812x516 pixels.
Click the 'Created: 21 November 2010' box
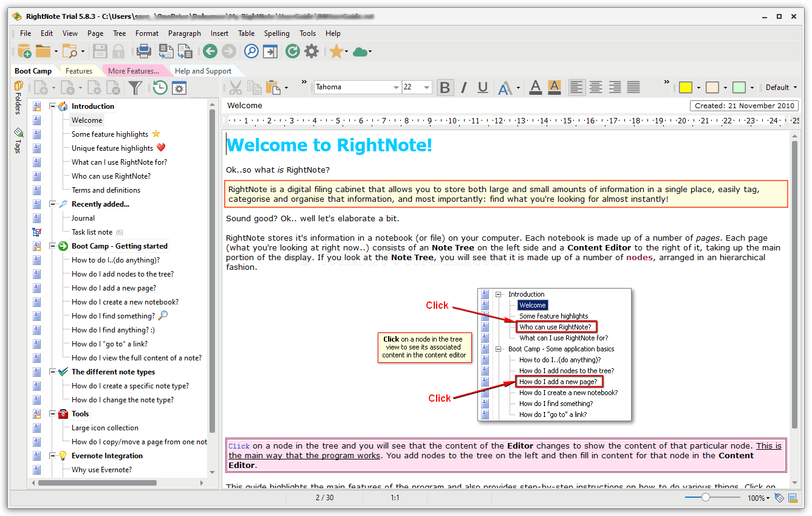pos(745,106)
